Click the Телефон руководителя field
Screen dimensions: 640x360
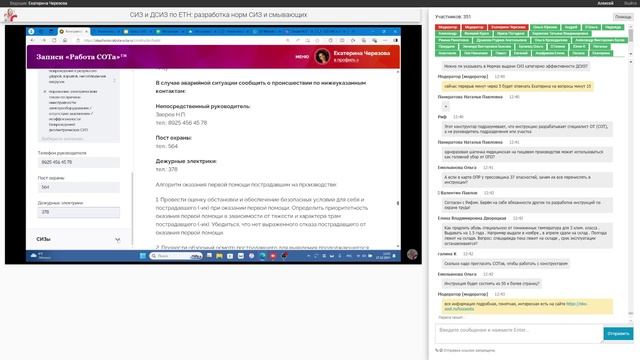pyautogui.click(x=79, y=162)
